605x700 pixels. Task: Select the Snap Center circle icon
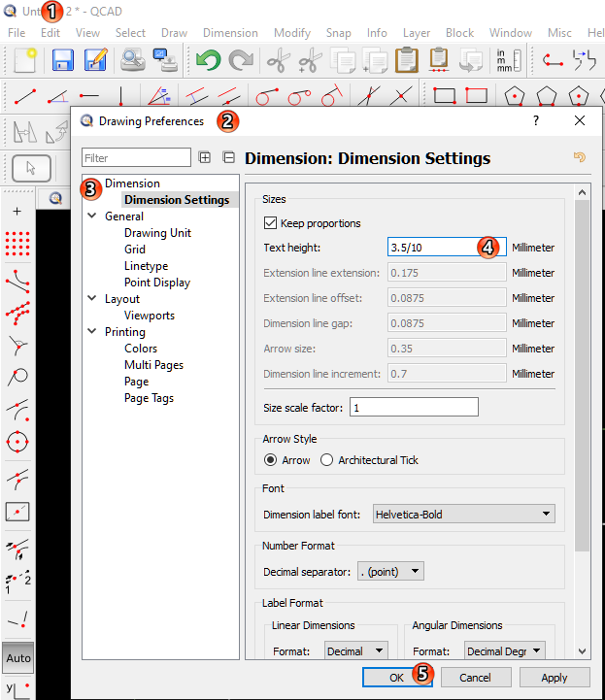(x=17, y=443)
